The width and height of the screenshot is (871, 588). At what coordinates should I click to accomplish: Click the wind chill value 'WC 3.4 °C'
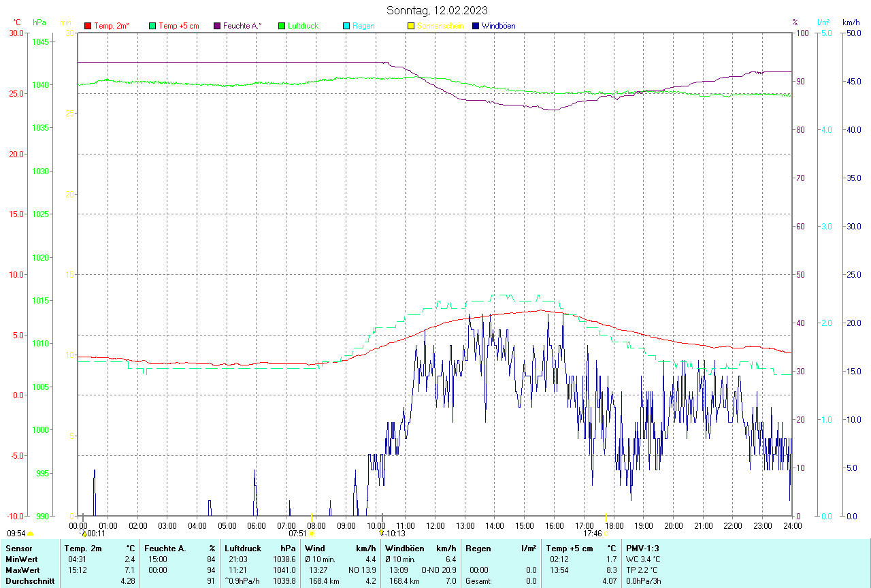(x=643, y=559)
